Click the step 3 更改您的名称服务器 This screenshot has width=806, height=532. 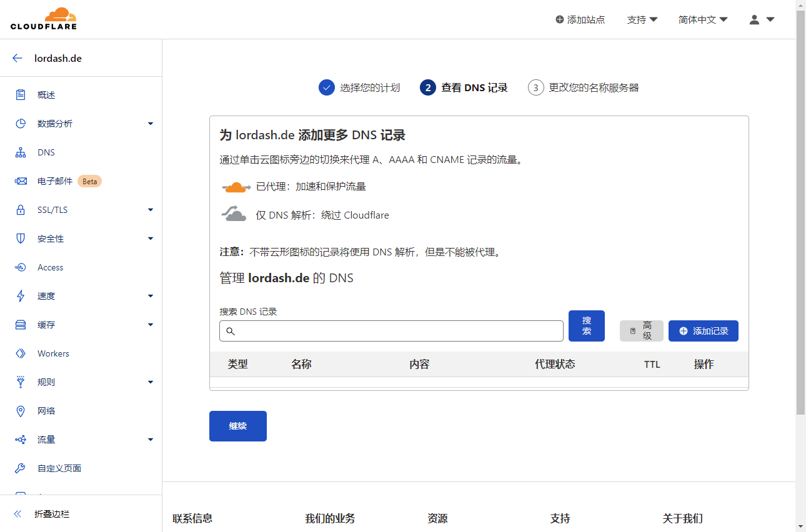click(584, 87)
